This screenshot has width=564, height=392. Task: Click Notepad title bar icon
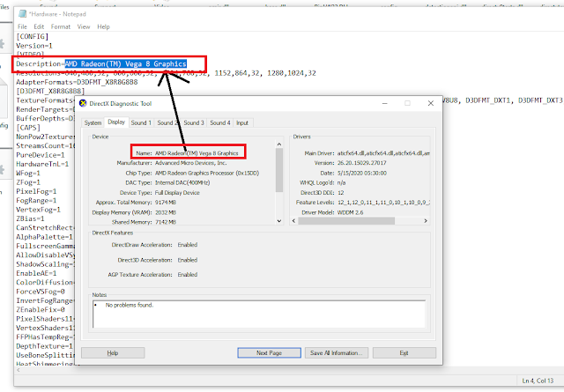point(22,14)
